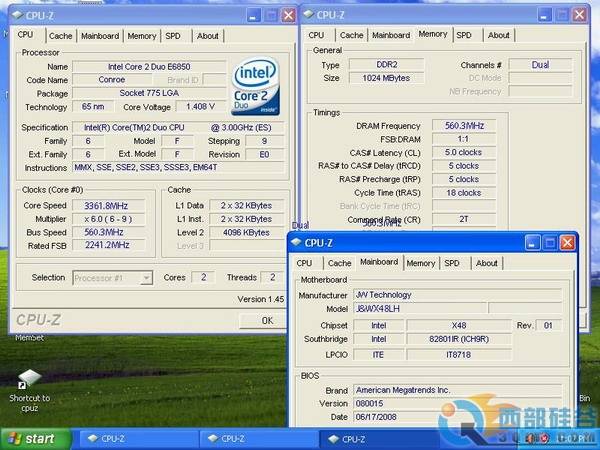This screenshot has height=450, width=600.
Task: Open the CPU tab in the Memory window
Action: tap(316, 35)
